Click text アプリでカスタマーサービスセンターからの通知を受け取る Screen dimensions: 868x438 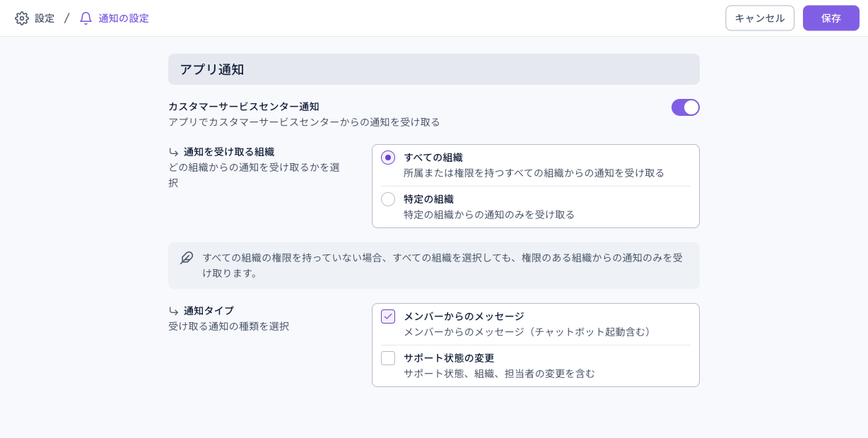(x=304, y=122)
